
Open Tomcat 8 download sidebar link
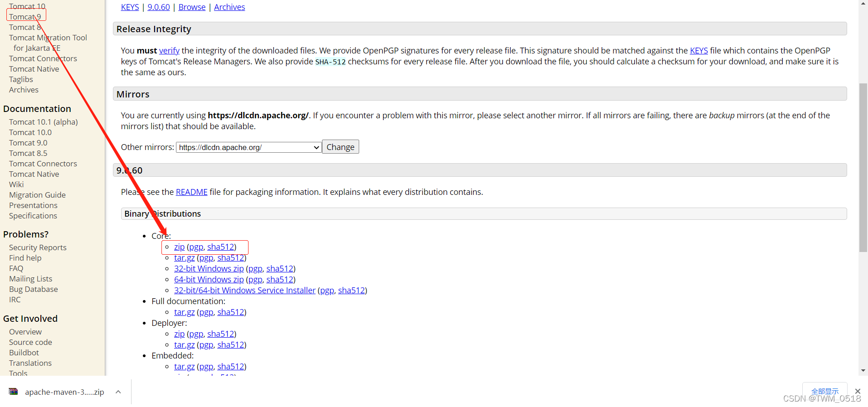tap(25, 27)
